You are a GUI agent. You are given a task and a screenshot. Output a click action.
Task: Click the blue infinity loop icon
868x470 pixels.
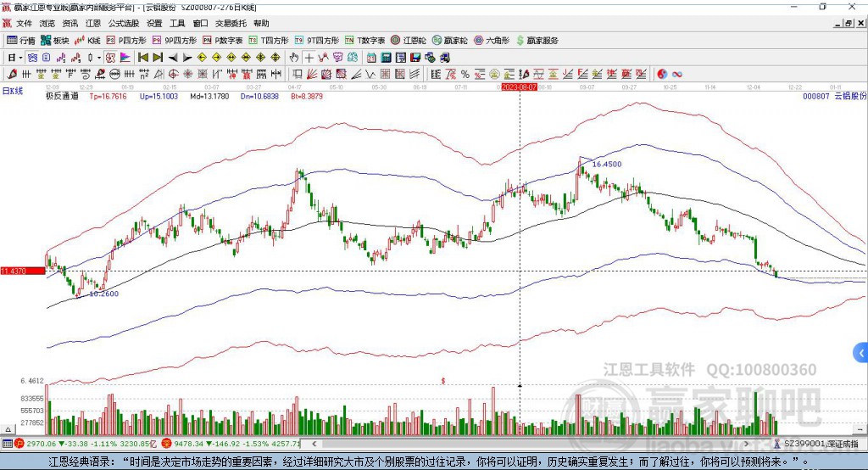click(x=677, y=75)
